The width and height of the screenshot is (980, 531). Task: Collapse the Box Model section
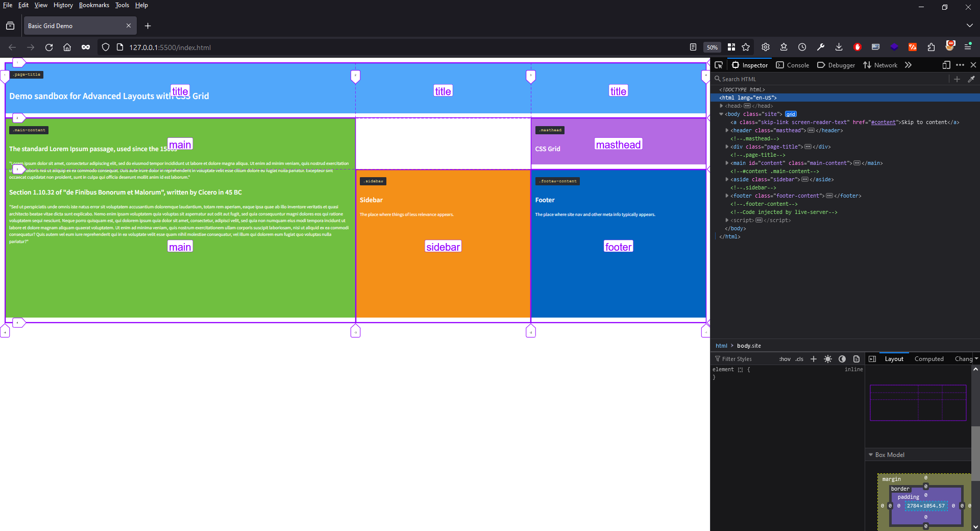pos(871,454)
